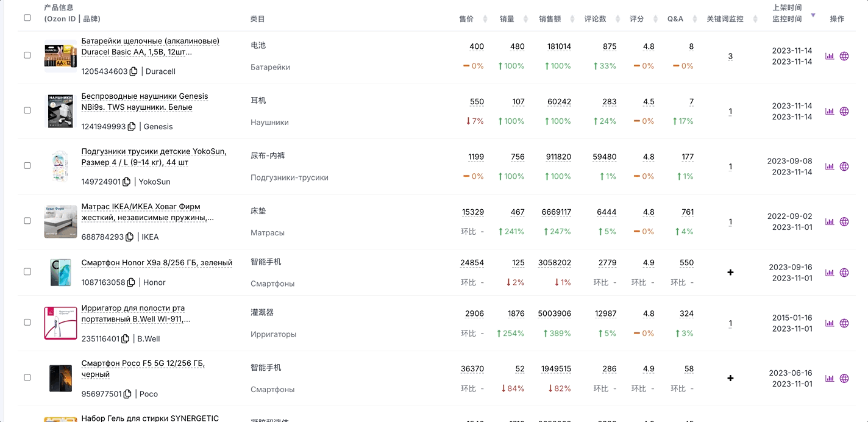Copy Ozon ID 1205434603
Image resolution: width=868 pixels, height=422 pixels.
[x=133, y=71]
